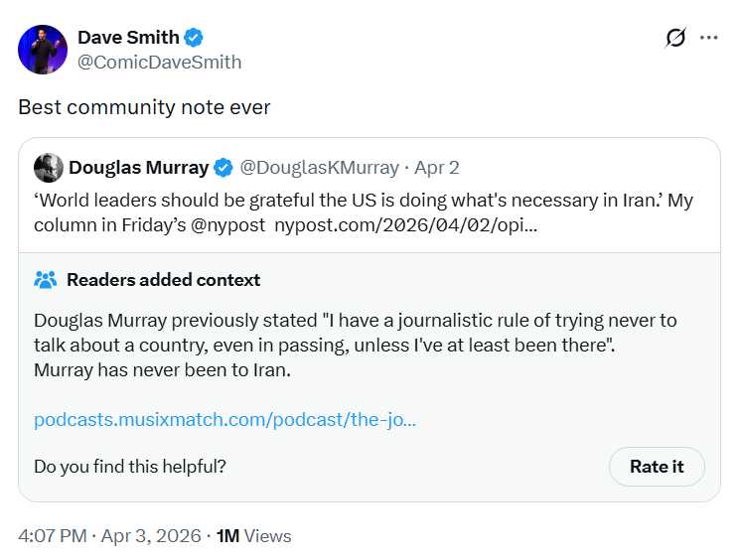
Task: Click Dave Smith's blue verified badge
Action: pyautogui.click(x=195, y=38)
